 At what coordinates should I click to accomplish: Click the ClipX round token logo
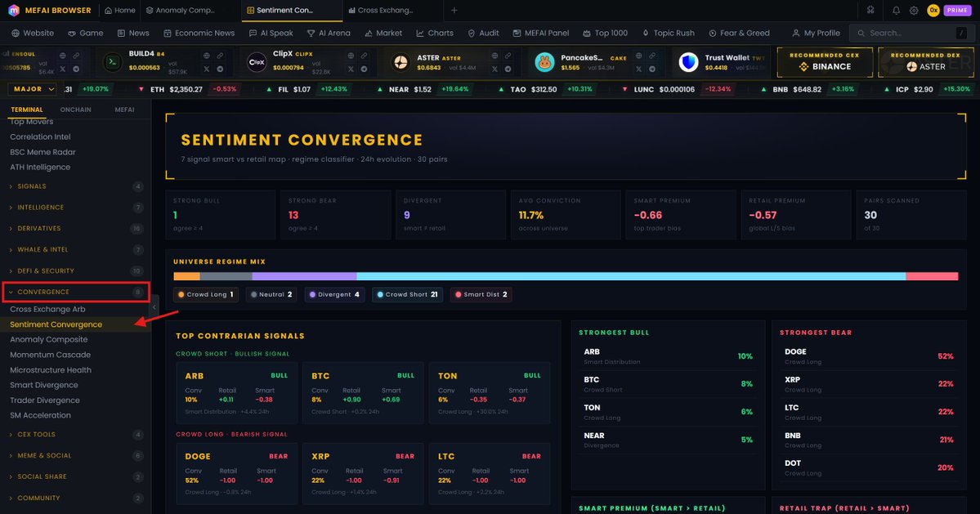tap(257, 62)
